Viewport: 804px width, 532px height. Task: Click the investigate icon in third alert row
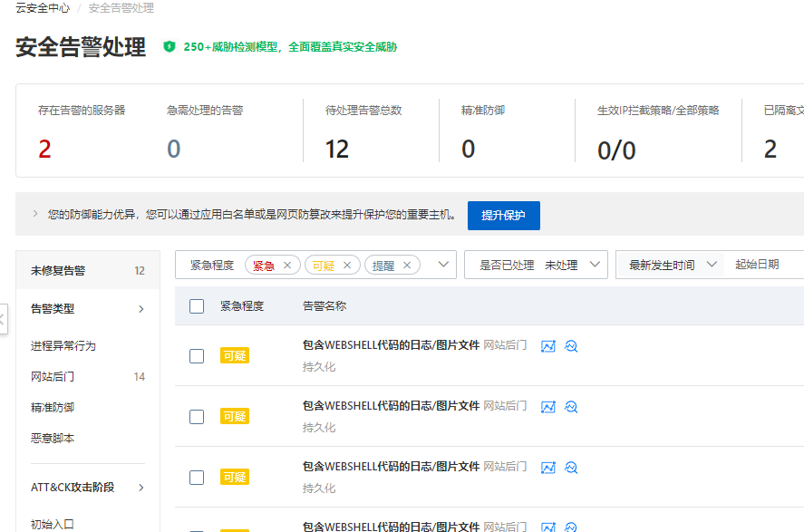pyautogui.click(x=571, y=468)
